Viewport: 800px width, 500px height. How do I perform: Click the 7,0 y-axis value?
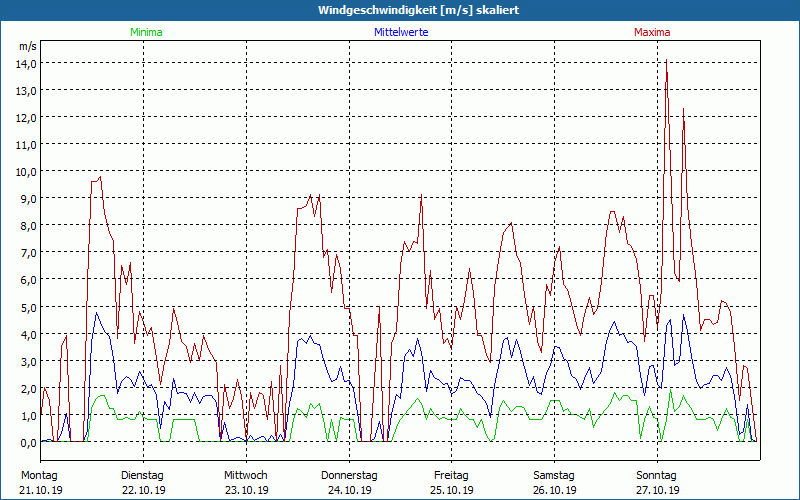[x=28, y=253]
